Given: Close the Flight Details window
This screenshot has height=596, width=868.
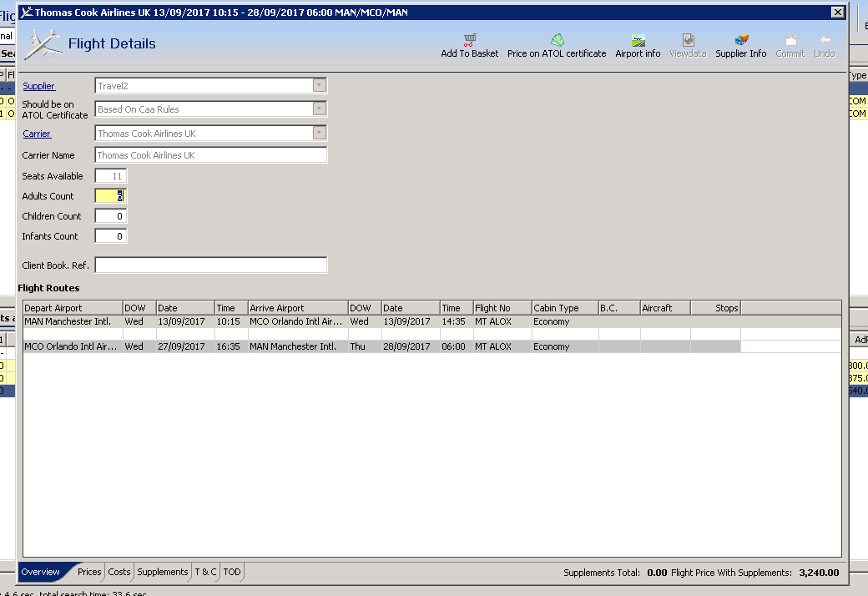Looking at the screenshot, I should pos(838,13).
